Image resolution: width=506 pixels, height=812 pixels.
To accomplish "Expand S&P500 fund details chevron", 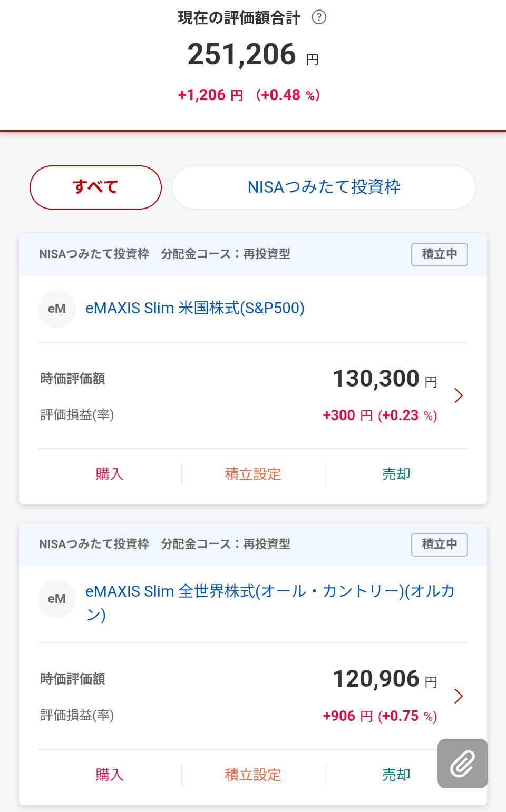I will tap(459, 395).
